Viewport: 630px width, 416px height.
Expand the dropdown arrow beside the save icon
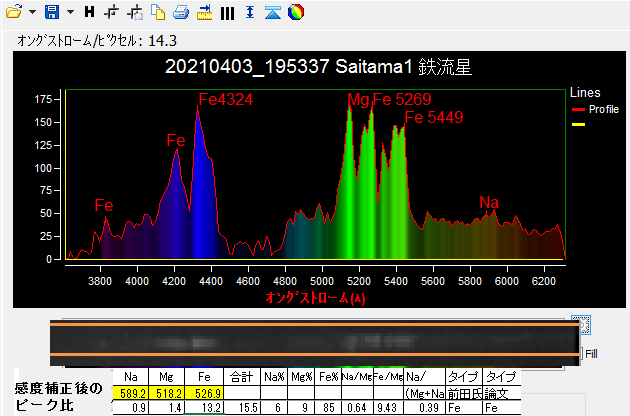[70, 12]
